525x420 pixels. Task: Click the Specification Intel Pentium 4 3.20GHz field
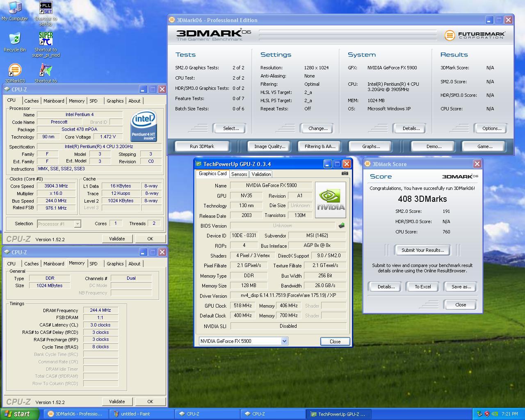pyautogui.click(x=99, y=146)
